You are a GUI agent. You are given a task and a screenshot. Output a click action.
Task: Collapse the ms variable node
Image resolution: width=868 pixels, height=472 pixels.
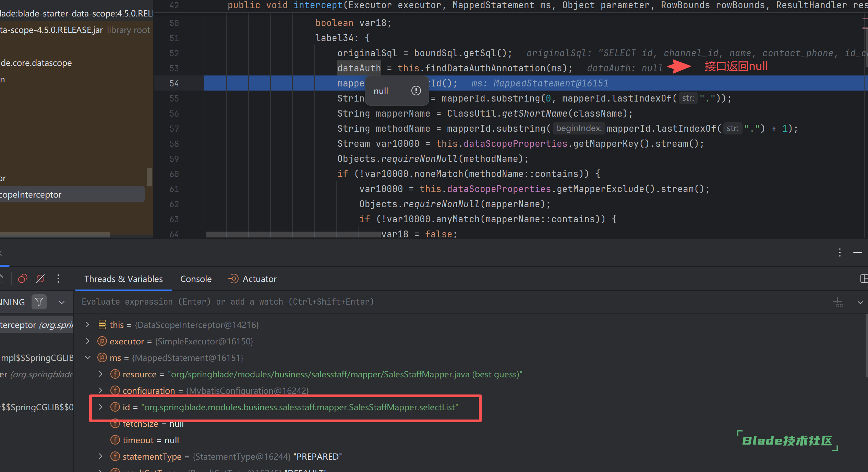point(88,358)
